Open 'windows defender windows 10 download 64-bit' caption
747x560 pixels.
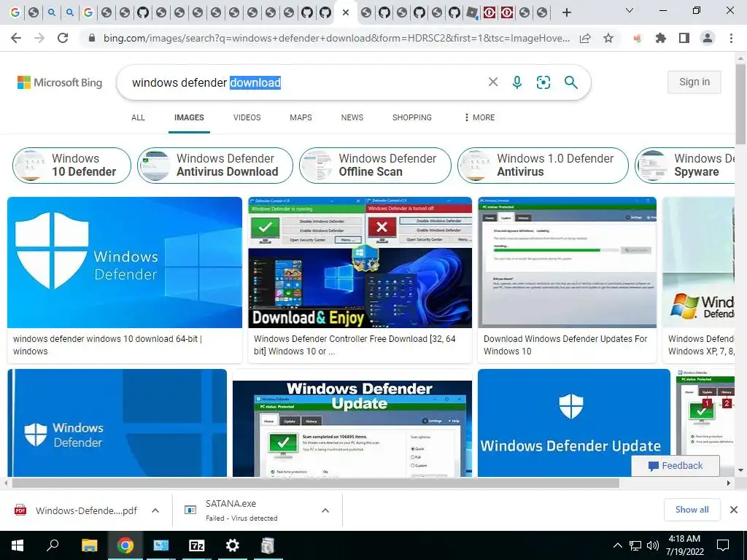click(x=108, y=345)
